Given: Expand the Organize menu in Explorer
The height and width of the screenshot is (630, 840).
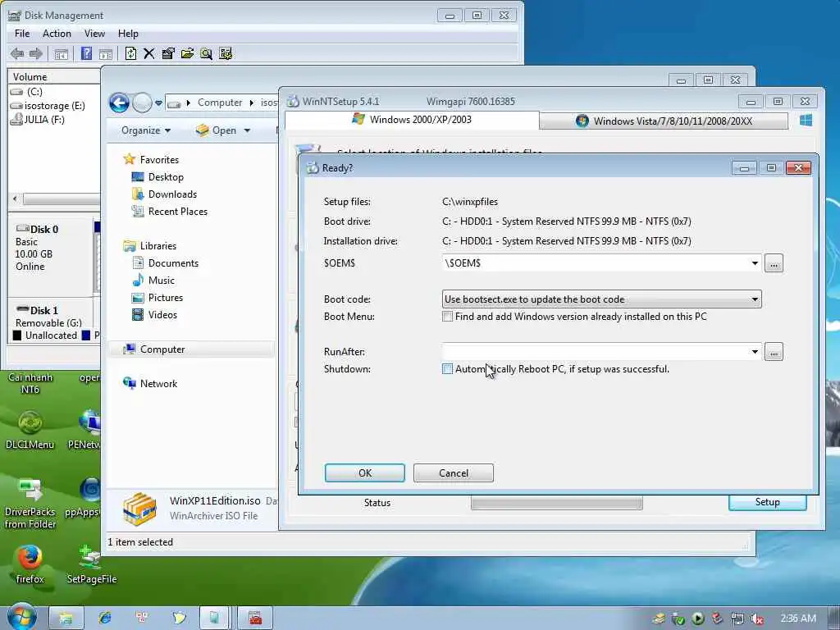Looking at the screenshot, I should (146, 130).
